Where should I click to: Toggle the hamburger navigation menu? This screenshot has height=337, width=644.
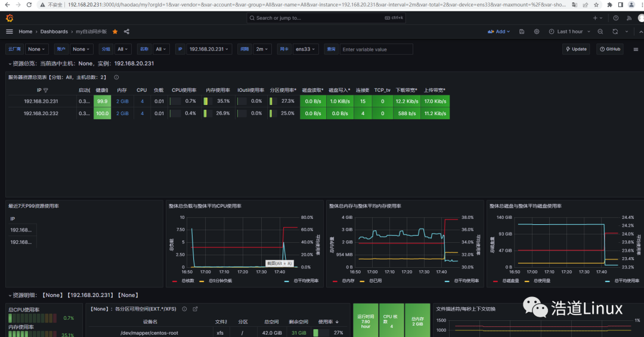[x=10, y=32]
